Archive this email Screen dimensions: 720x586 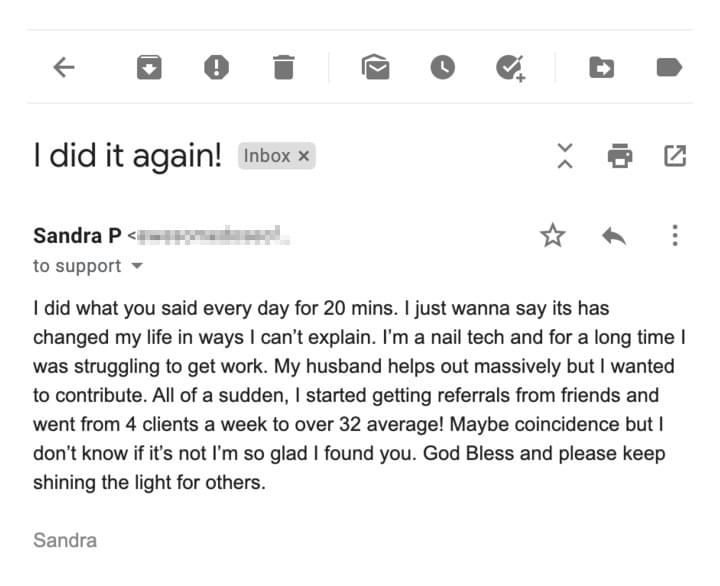point(149,68)
